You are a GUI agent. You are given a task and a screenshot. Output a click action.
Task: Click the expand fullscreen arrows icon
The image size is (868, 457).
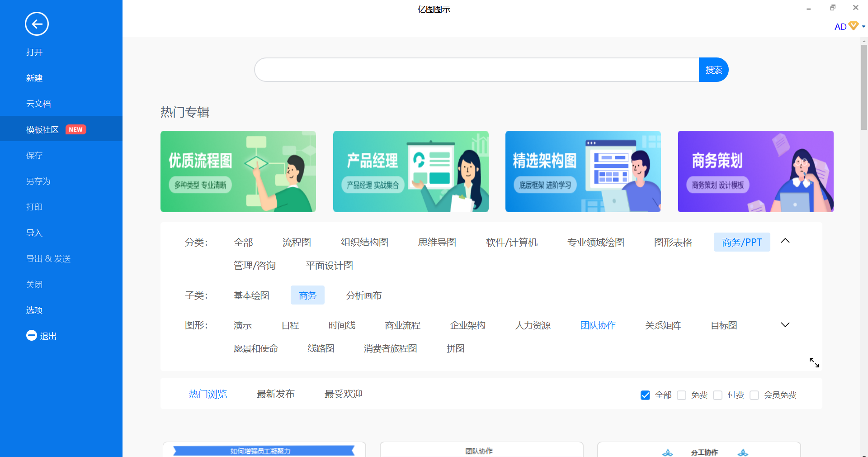click(x=814, y=362)
